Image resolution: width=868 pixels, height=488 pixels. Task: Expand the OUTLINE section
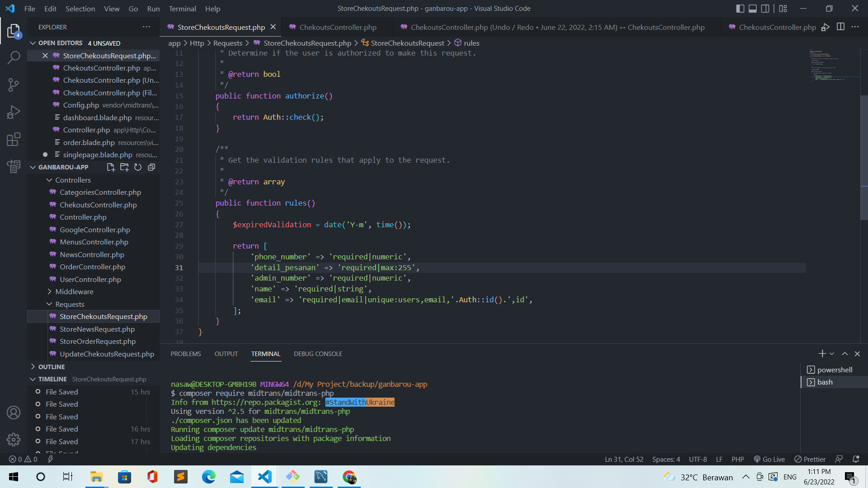coord(52,367)
